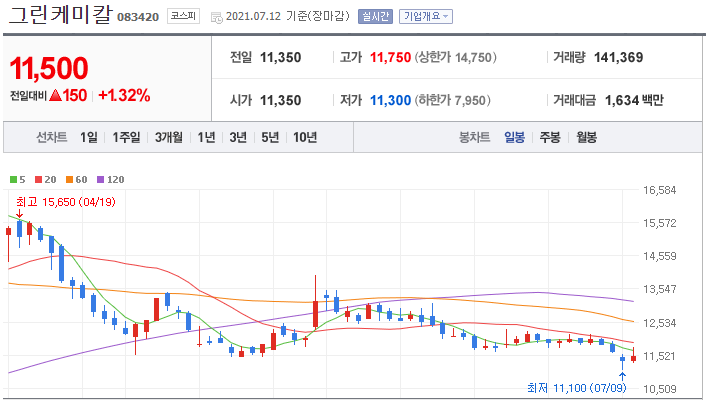Click the 11,521 price axis label
Viewport: 706px width, 400px height.
click(660, 356)
